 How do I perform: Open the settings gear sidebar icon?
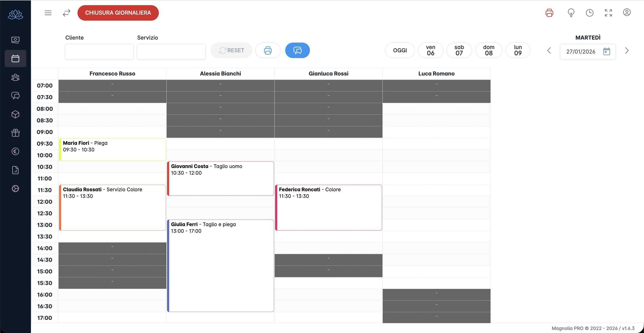pyautogui.click(x=15, y=189)
